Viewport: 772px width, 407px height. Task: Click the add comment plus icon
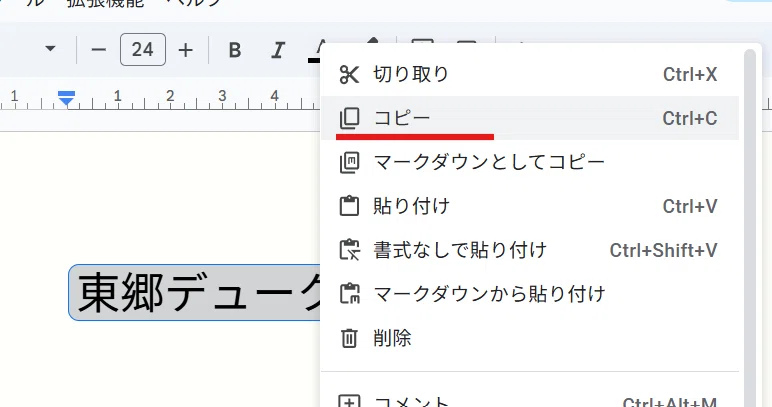pyautogui.click(x=349, y=402)
